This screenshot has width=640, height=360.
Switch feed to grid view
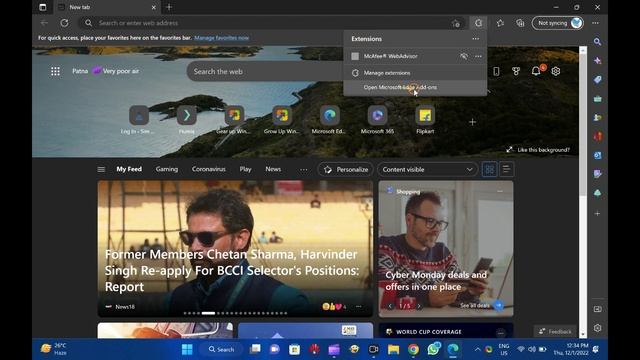(489, 169)
